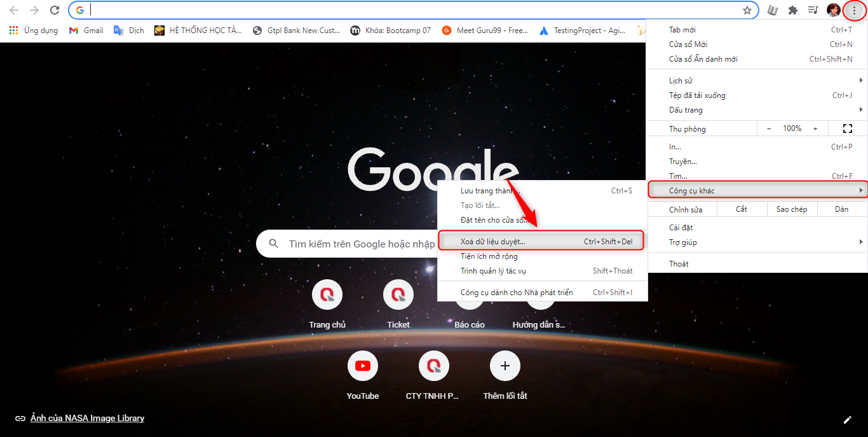Choose Cửa sổ Mới menu item
The image size is (868, 437).
click(x=757, y=45)
